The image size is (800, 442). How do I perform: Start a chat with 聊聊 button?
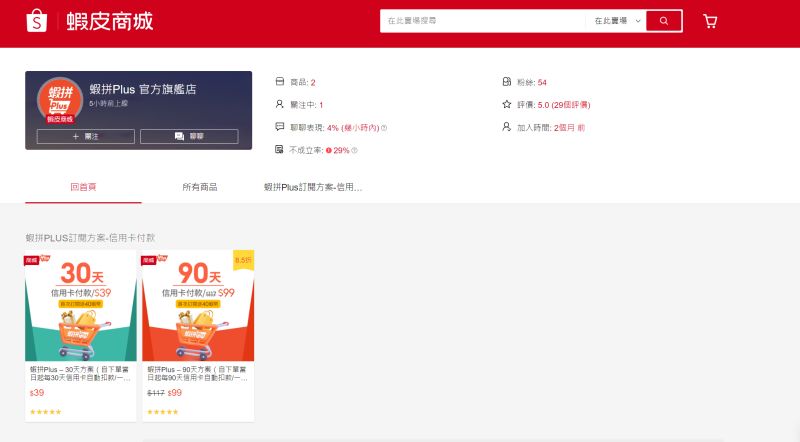(x=189, y=136)
